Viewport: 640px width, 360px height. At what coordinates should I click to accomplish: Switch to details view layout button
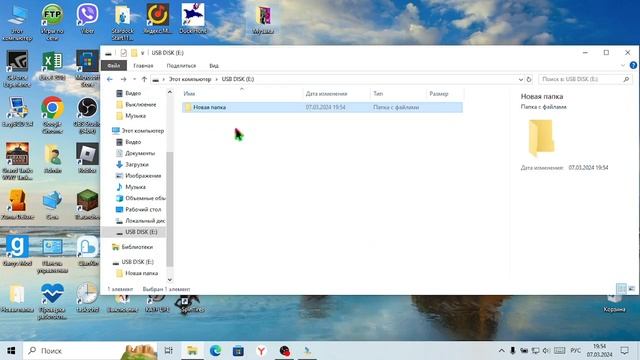point(621,289)
